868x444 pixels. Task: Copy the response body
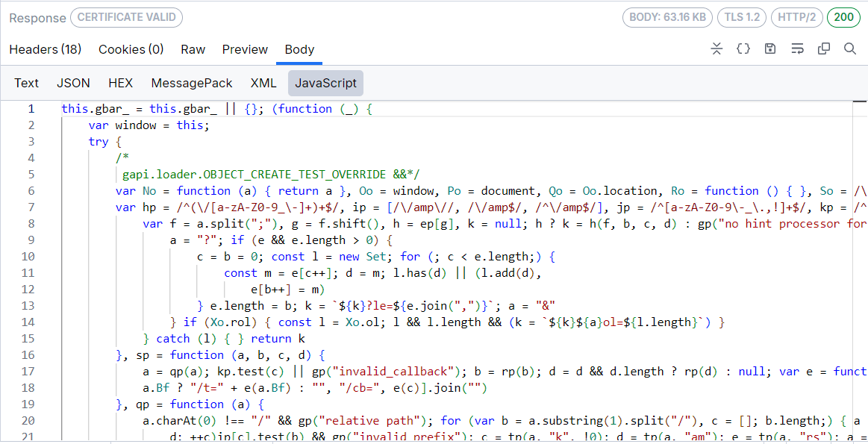click(823, 49)
